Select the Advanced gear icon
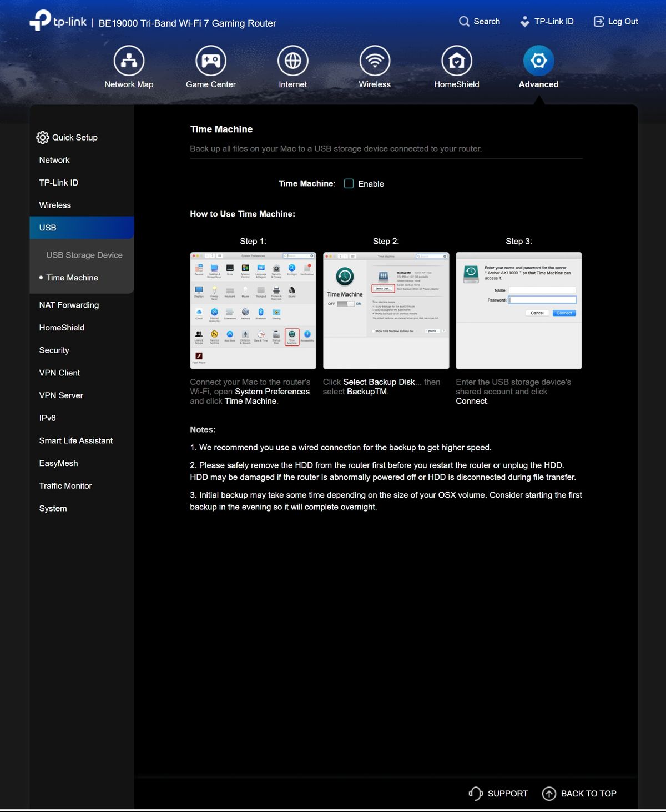 pos(539,61)
